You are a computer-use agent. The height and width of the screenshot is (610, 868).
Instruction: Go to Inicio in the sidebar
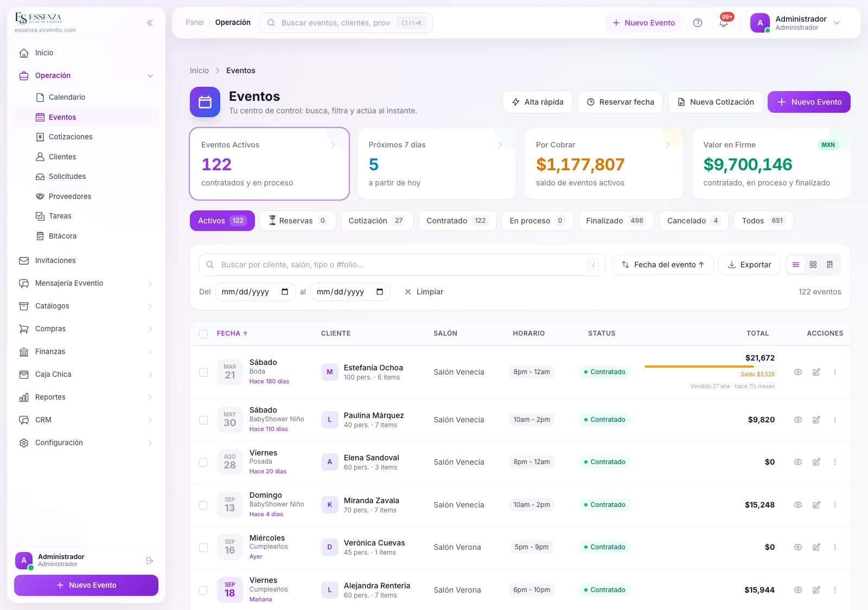(x=86, y=53)
